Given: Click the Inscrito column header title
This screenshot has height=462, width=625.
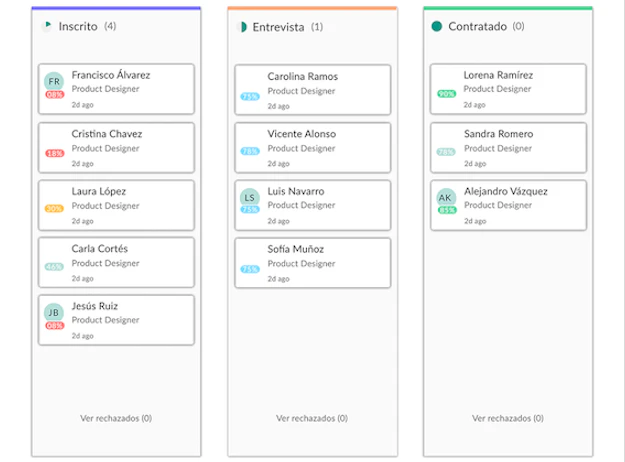Looking at the screenshot, I should [x=78, y=26].
